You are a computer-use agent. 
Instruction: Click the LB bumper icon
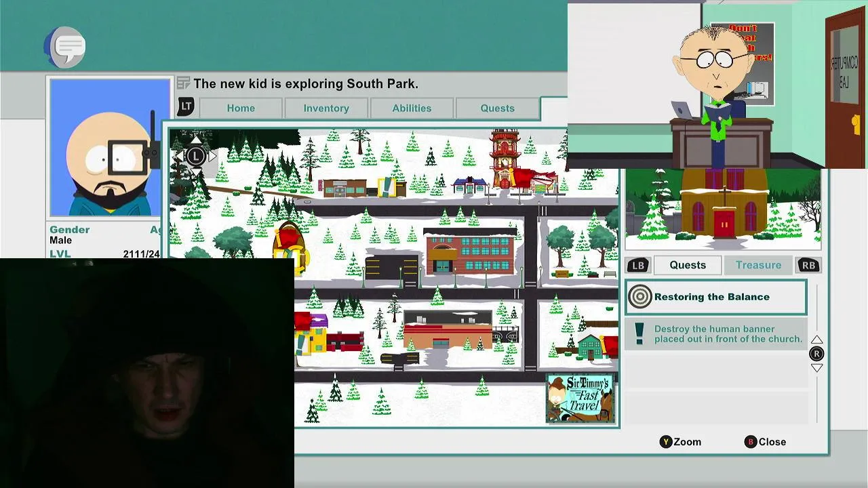pos(637,265)
